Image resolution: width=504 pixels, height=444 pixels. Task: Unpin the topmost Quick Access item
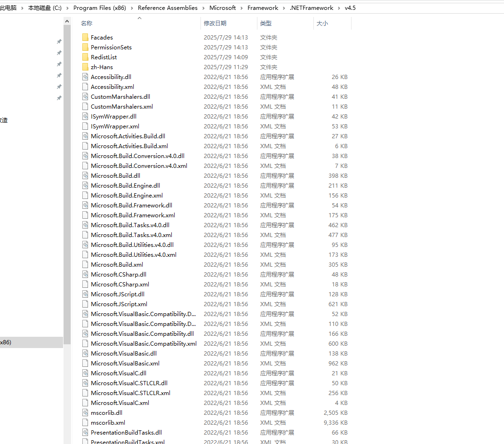coord(59,41)
